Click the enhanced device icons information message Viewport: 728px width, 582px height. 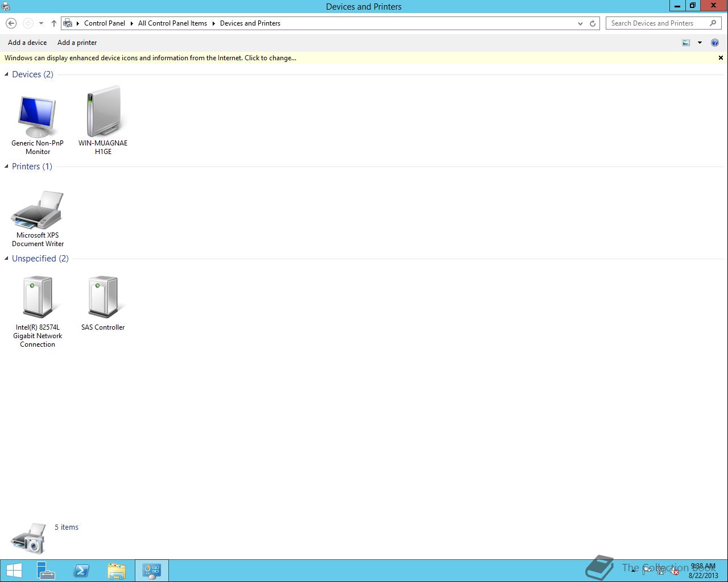[x=150, y=58]
